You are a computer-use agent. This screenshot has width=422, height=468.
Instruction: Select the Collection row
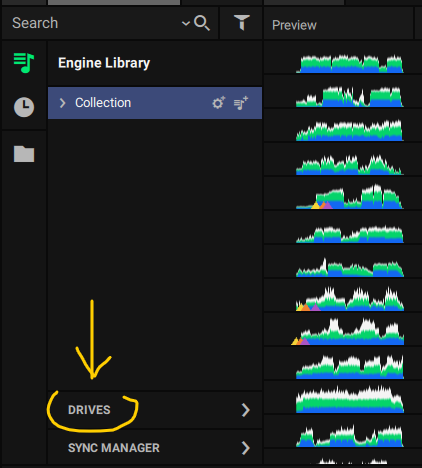pos(155,103)
